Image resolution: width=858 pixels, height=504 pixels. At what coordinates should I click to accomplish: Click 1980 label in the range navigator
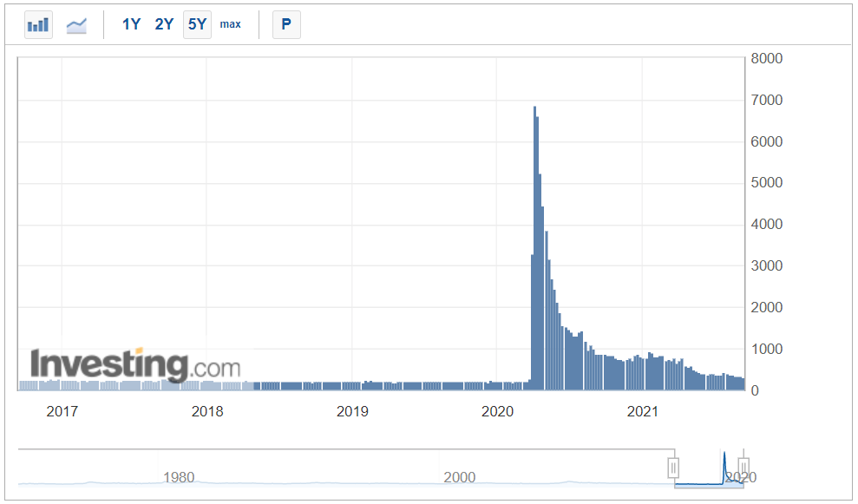[x=179, y=477]
